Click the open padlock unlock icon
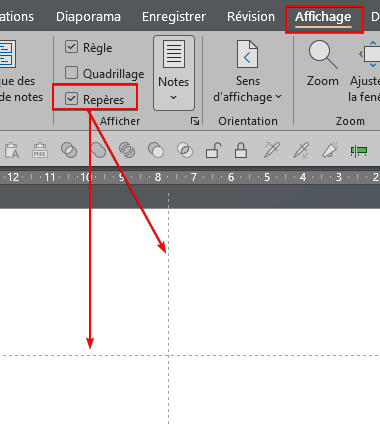The image size is (380, 426). [214, 150]
